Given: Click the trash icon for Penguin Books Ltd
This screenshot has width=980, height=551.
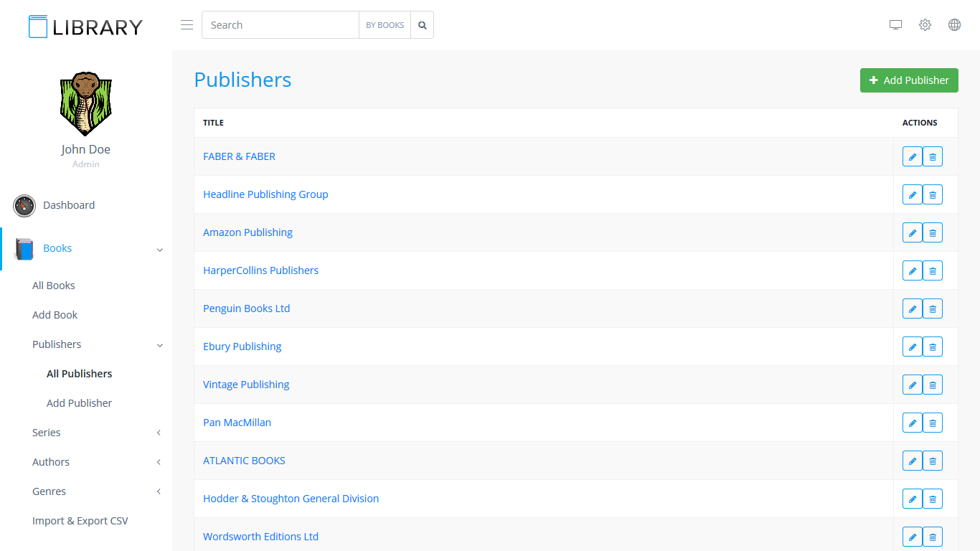Looking at the screenshot, I should click(932, 309).
